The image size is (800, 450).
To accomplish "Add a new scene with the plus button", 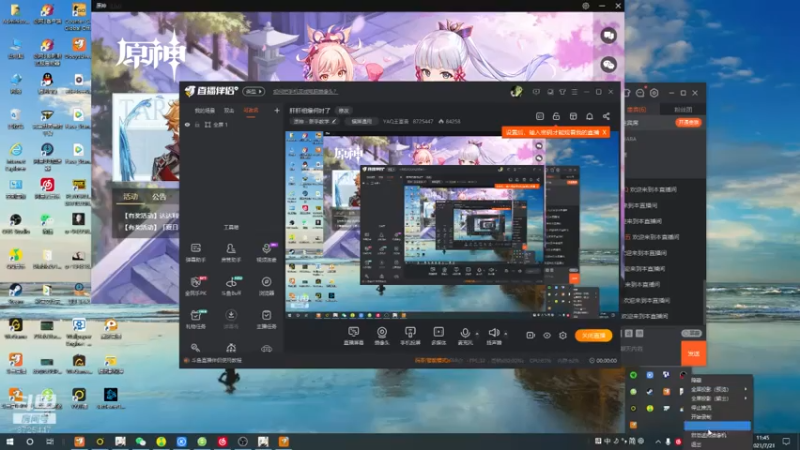I will (277, 110).
